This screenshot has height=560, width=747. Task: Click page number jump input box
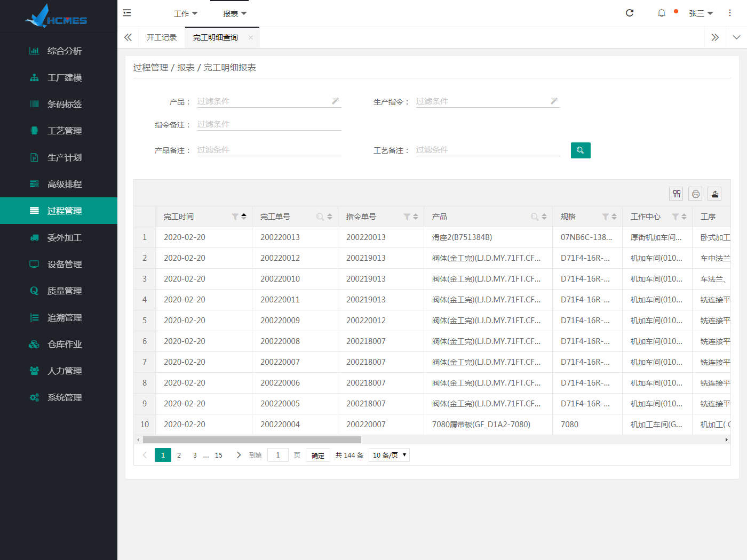click(277, 455)
